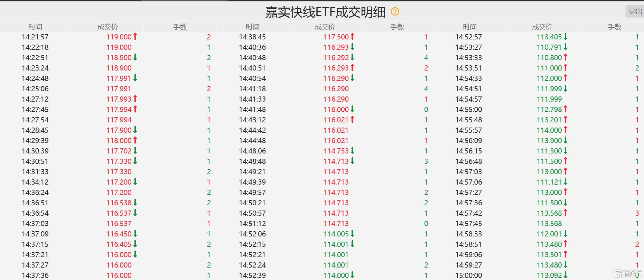The width and height of the screenshot is (644, 280).
Task: Click the price 113.501
Action: coord(549,255)
